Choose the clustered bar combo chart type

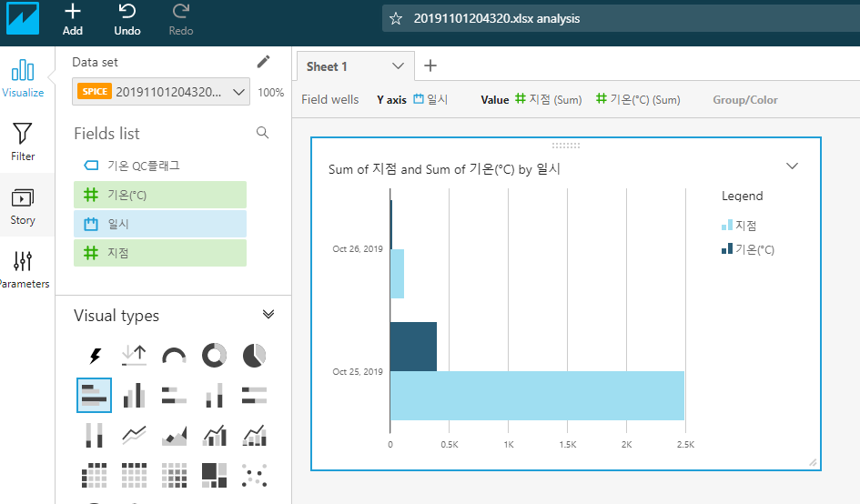tap(214, 435)
